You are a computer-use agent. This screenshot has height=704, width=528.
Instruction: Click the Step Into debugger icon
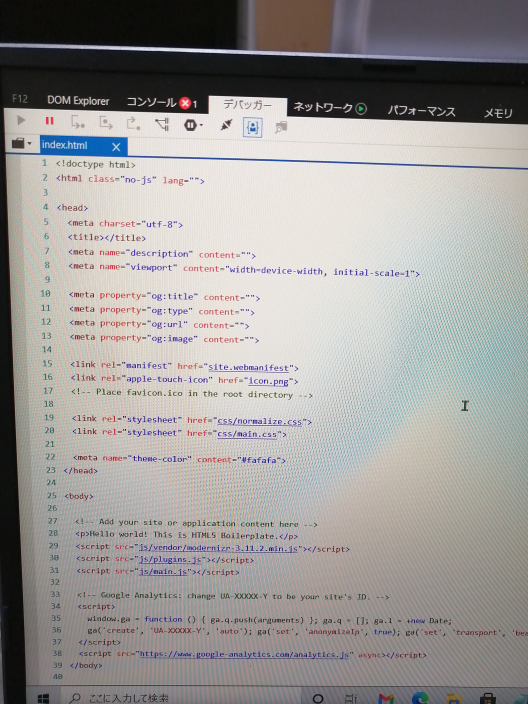[x=78, y=122]
